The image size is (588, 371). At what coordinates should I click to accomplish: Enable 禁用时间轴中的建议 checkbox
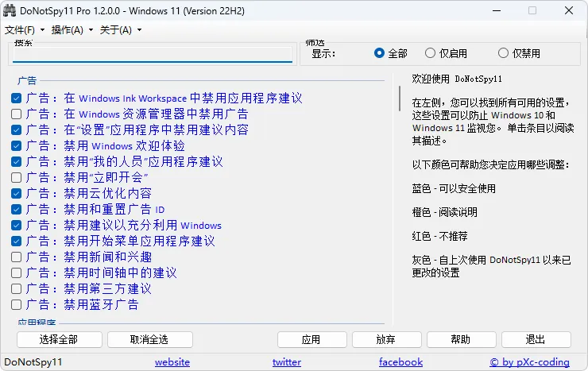click(x=16, y=272)
